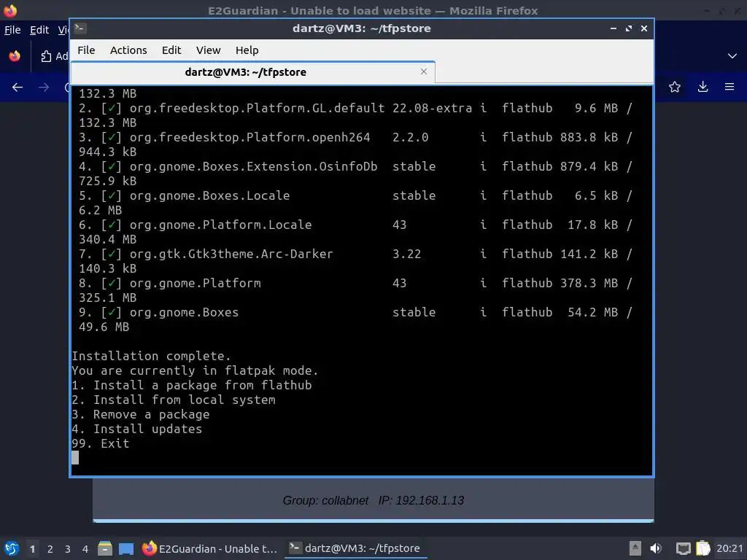Viewport: 747px width, 560px height.
Task: Click show desktop icon in the panel
Action: click(125, 549)
